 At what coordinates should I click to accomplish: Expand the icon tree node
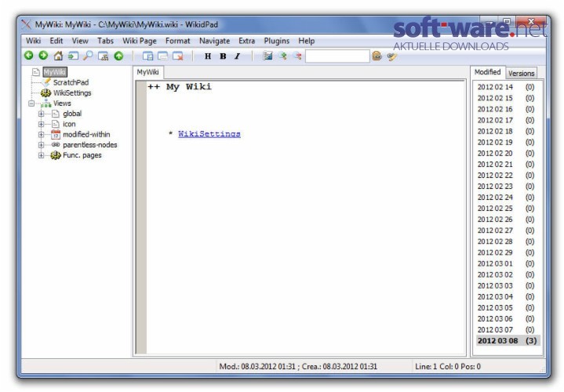click(x=41, y=125)
